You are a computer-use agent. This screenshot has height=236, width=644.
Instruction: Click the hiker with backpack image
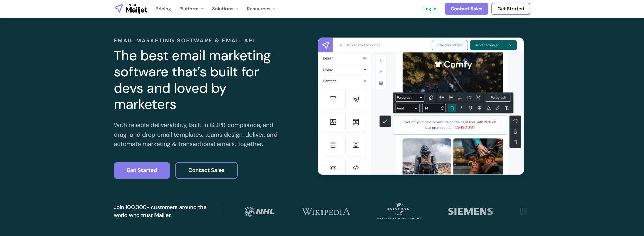pyautogui.click(x=427, y=156)
